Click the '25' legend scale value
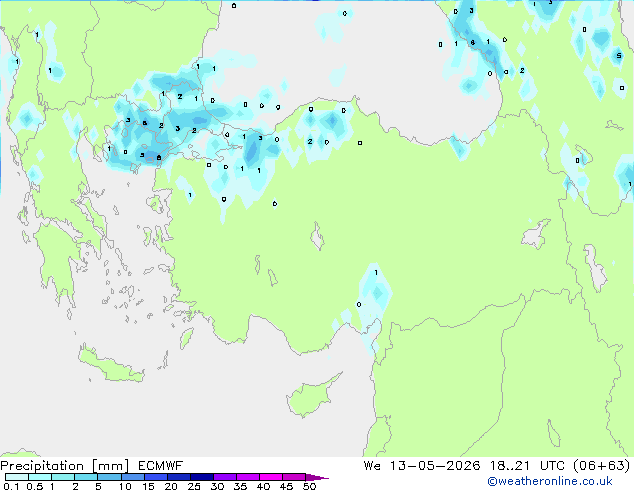Screen dimensions: 634x490 tap(194, 486)
